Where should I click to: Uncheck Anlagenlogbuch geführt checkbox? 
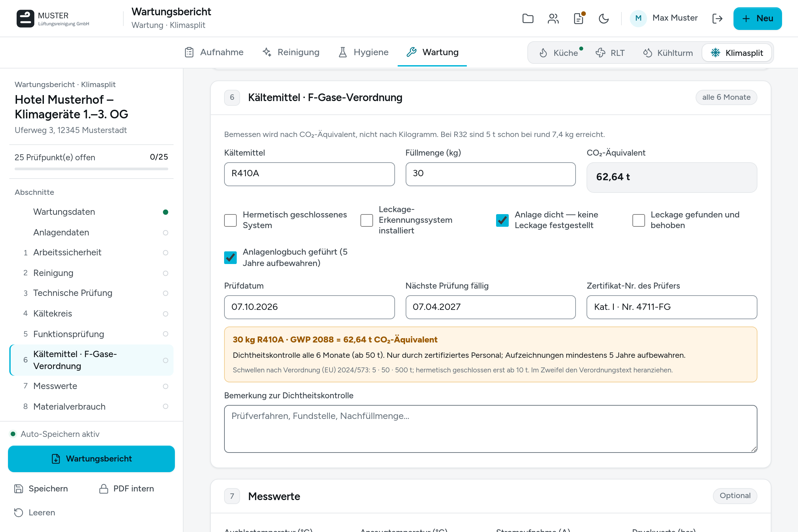(x=230, y=257)
